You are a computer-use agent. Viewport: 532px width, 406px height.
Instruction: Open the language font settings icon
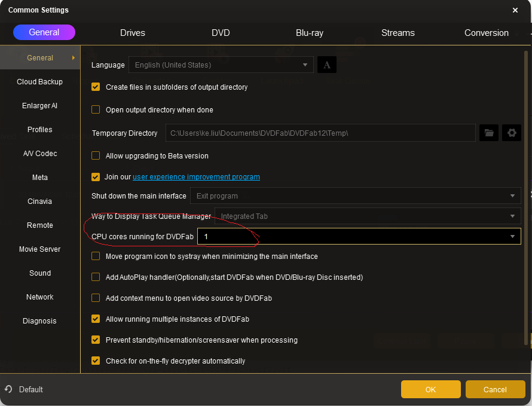(x=327, y=65)
